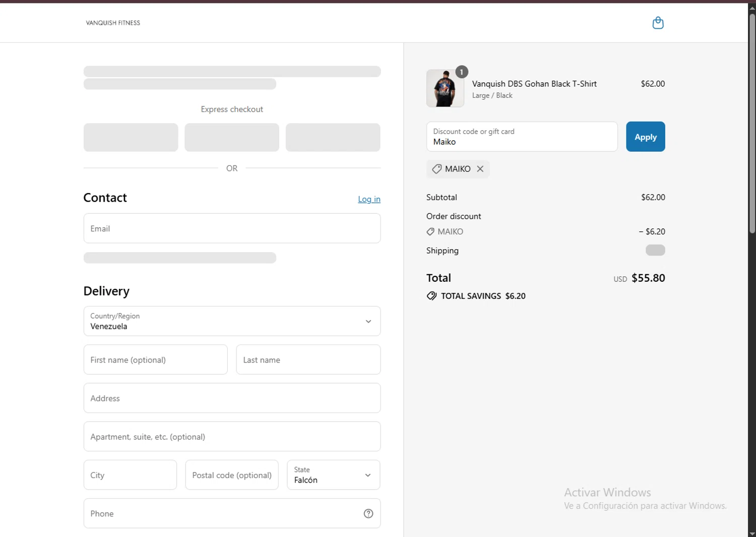Screen dimensions: 756x537
Task: Click the TOTAL SAVINGS $6.20 text
Action: coord(483,296)
